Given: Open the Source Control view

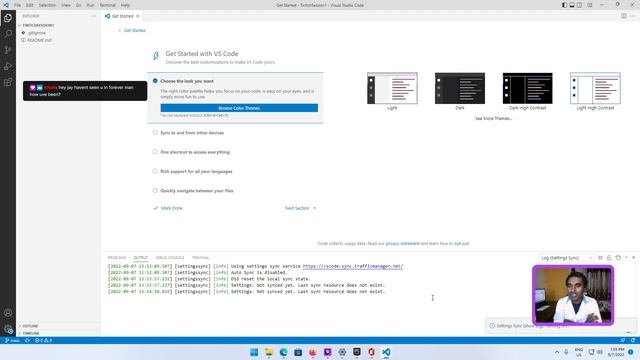Looking at the screenshot, I should (x=8, y=50).
